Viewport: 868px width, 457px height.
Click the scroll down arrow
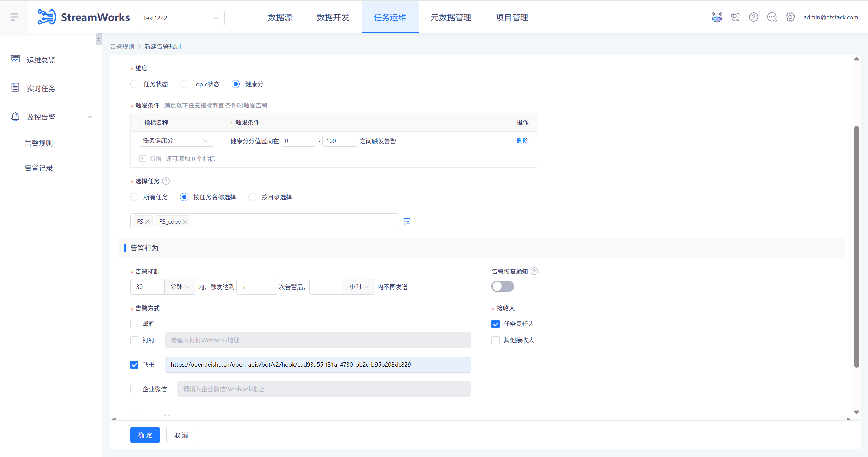pyautogui.click(x=856, y=412)
